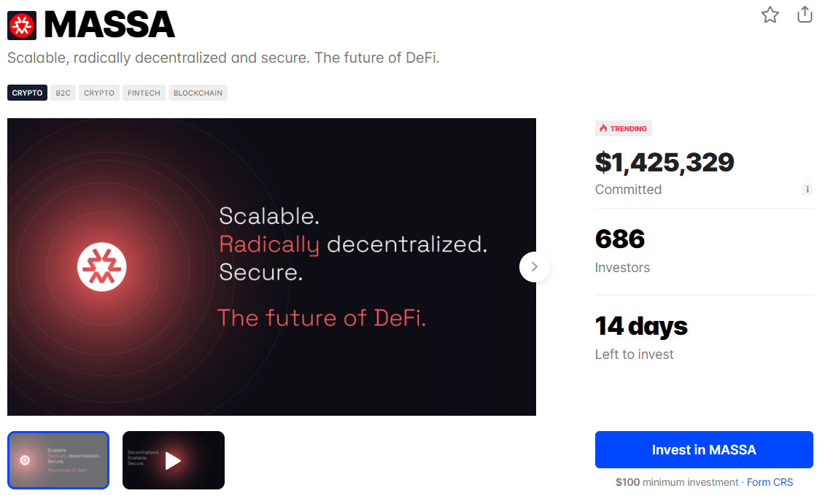Open the FINTECH tag
Screen dimensions: 833x504
pos(143,93)
